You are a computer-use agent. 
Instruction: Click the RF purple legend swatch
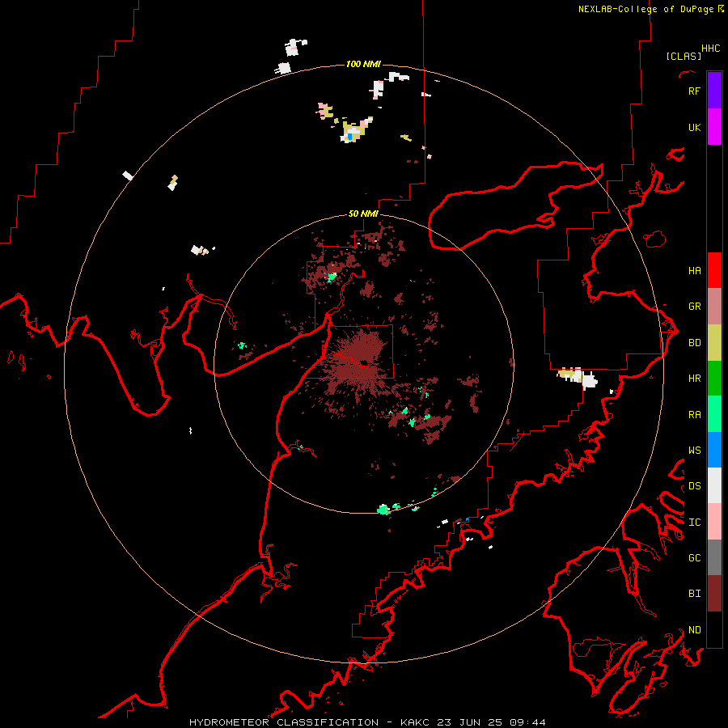pos(714,91)
